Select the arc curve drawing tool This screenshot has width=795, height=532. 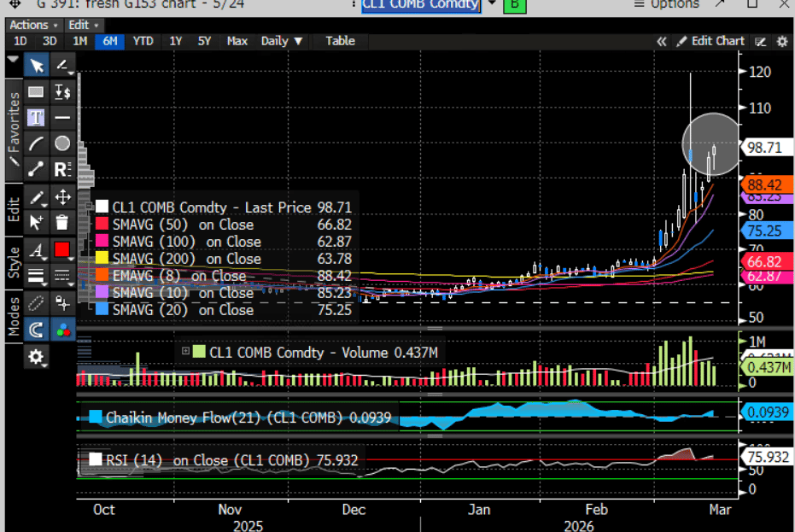37,143
